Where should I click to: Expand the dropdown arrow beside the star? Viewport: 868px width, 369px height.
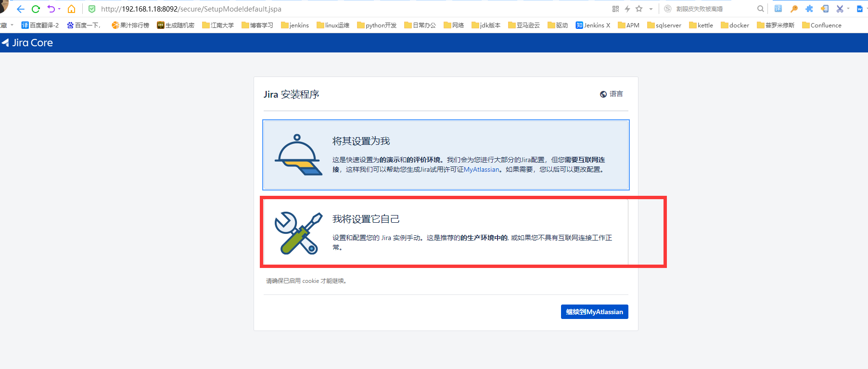[651, 9]
